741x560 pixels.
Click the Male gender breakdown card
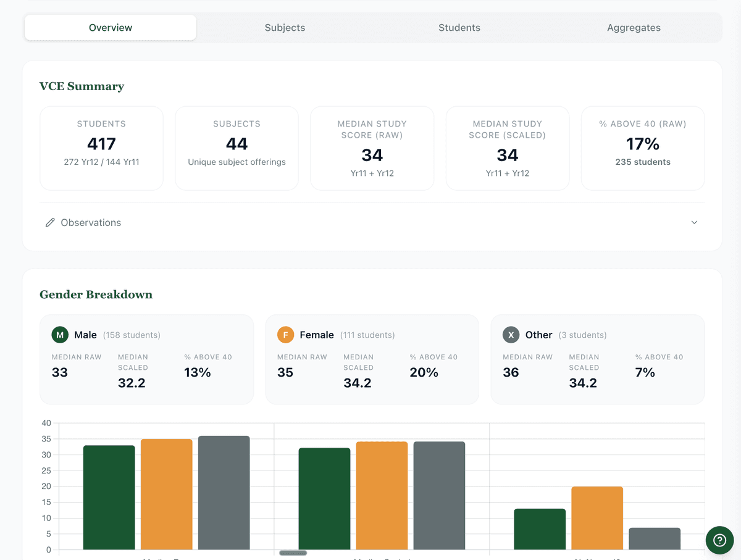146,359
